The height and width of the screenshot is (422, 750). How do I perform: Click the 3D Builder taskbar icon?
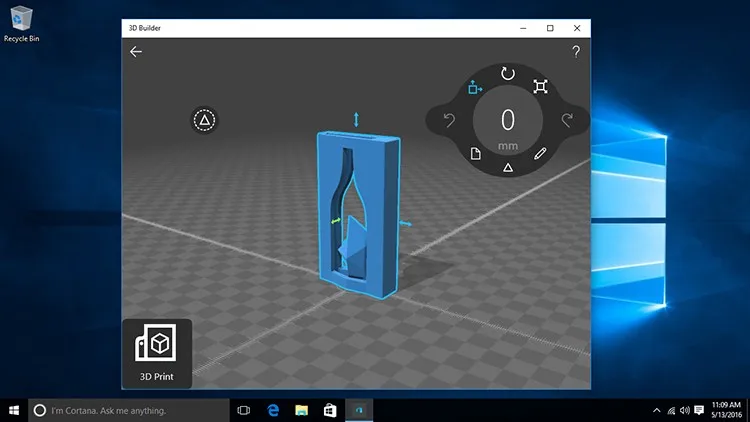359,411
